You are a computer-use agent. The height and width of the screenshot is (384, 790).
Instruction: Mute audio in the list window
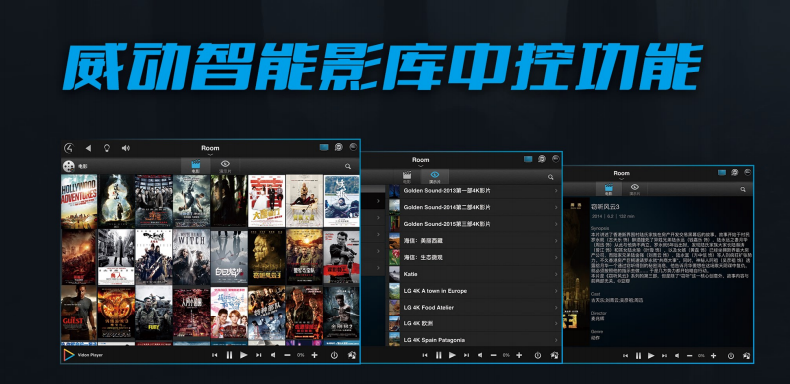(481, 355)
